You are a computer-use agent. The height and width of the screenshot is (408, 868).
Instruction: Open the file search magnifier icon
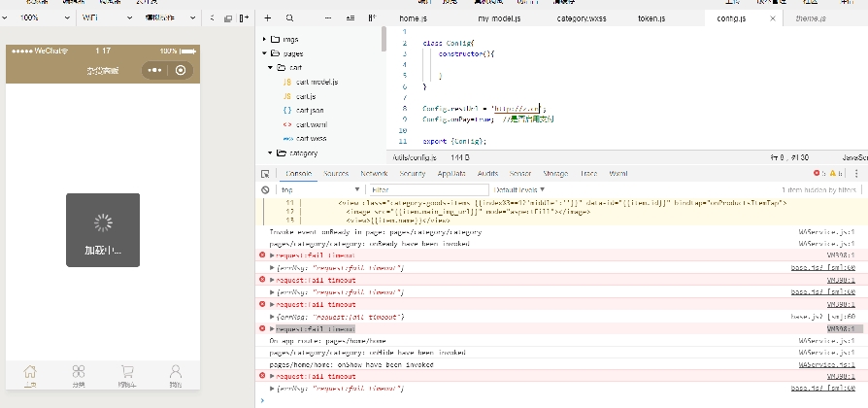(x=290, y=17)
